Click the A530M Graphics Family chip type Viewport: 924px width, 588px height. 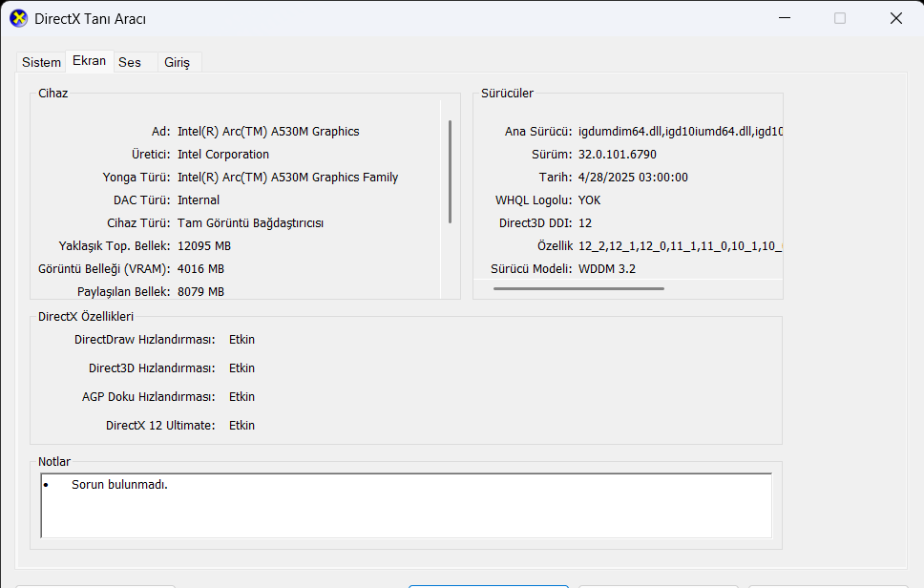pos(287,178)
